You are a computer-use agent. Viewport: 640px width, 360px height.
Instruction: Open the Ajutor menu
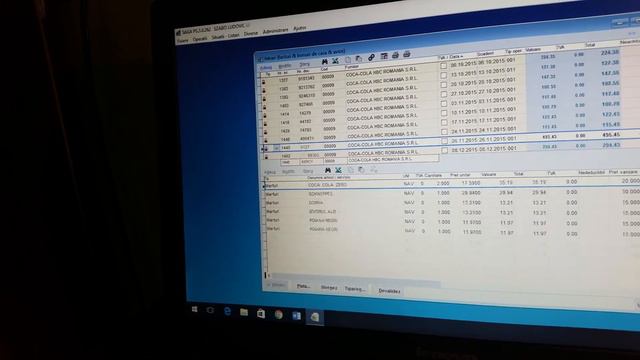tap(299, 29)
